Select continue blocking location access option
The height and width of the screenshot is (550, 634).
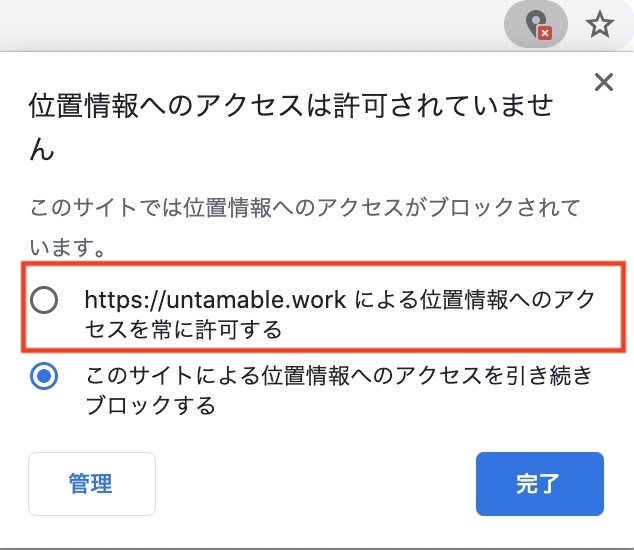45,377
